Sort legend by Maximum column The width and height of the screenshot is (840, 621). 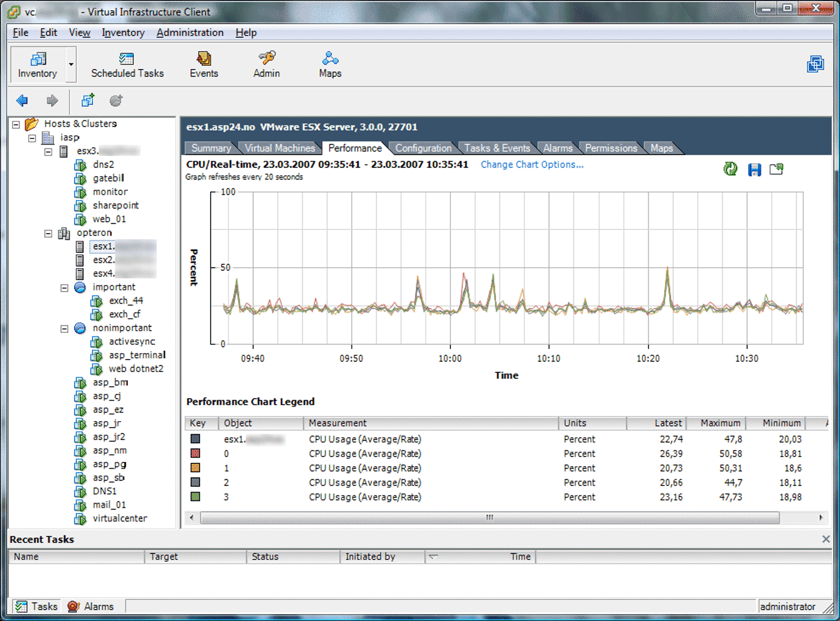pyautogui.click(x=716, y=423)
